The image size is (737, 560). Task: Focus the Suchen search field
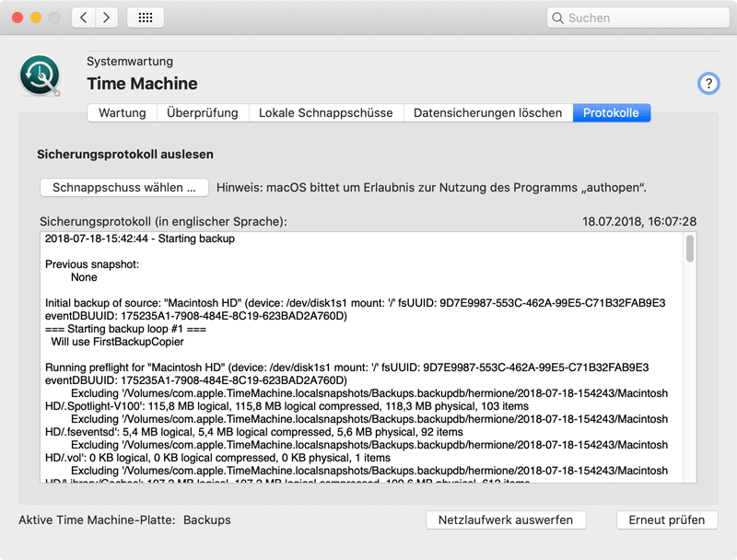(x=638, y=17)
